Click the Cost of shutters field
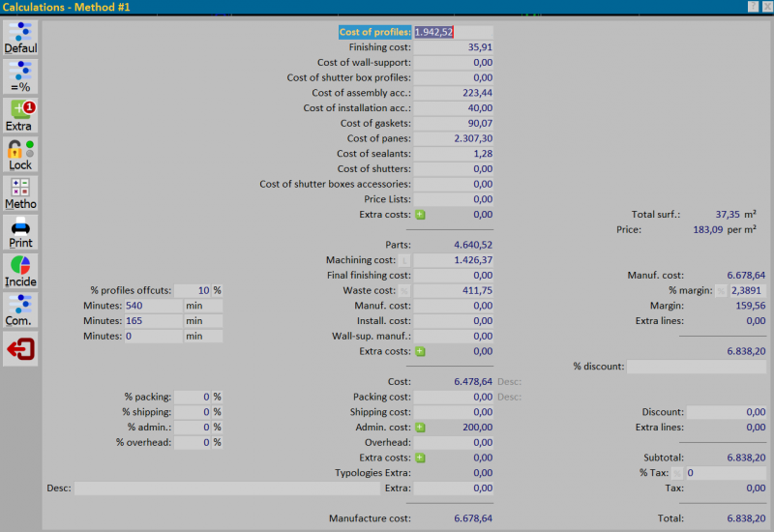 coord(453,169)
